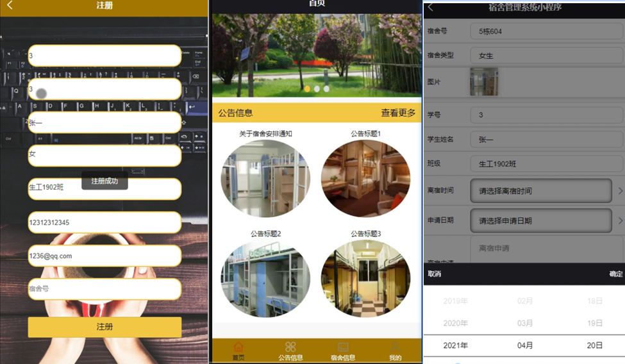This screenshot has width=625, height=364.
Task: Click the 学号 field showing 3
Action: click(547, 115)
